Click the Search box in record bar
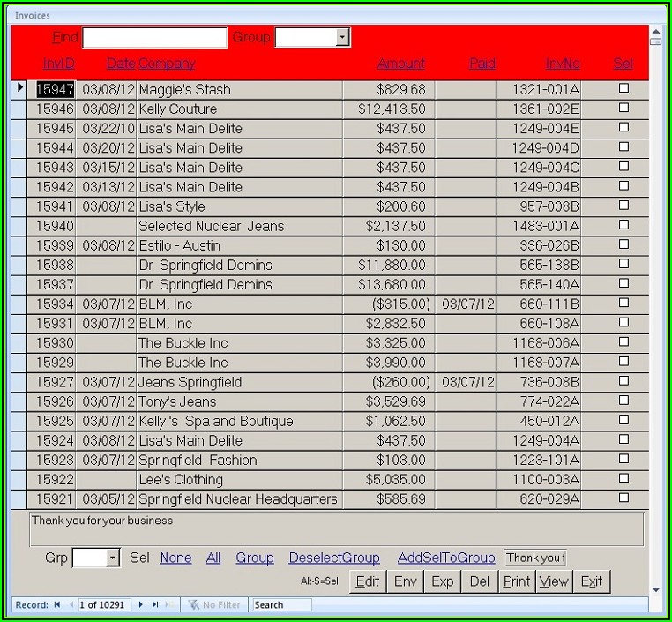The width and height of the screenshot is (672, 622). pos(280,604)
